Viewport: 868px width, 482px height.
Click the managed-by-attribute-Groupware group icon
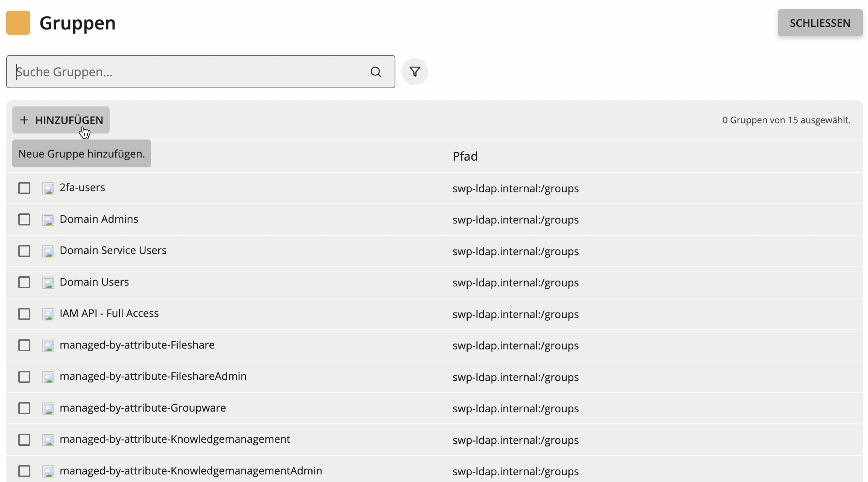tap(48, 408)
